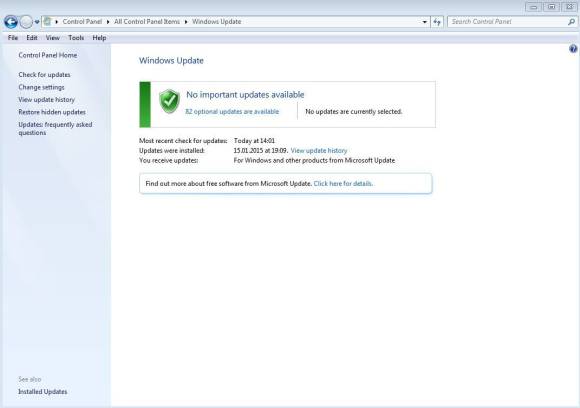Go to Control Panel Home
The image size is (580, 408).
click(48, 55)
